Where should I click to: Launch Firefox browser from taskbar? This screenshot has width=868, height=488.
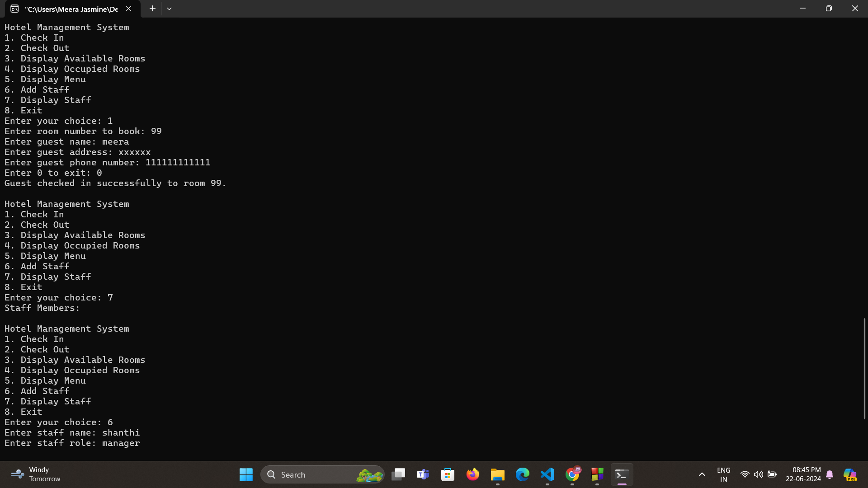click(473, 474)
